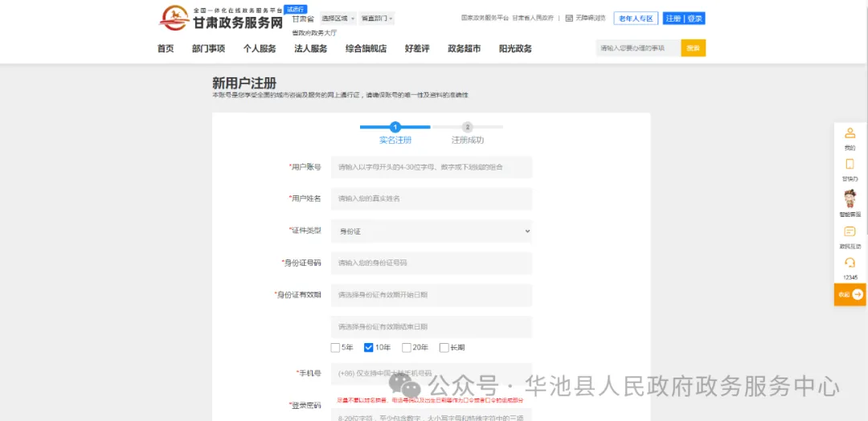Open 政务超市 navigation item
This screenshot has height=421, width=868.
pyautogui.click(x=465, y=49)
